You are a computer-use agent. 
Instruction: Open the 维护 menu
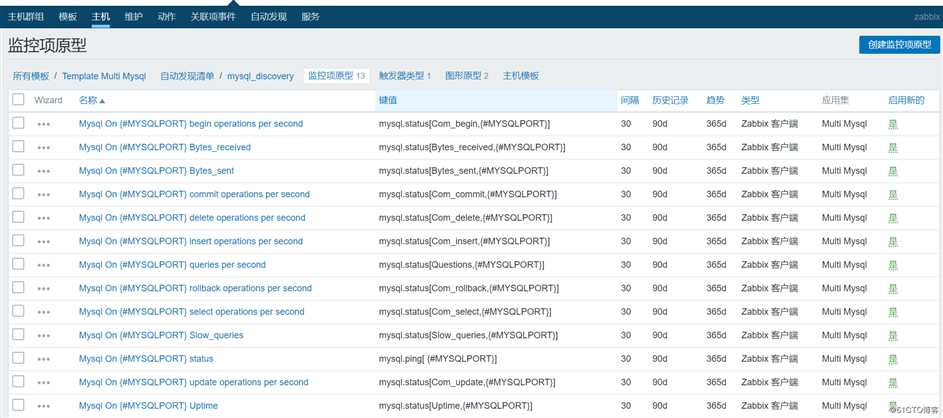tap(134, 17)
